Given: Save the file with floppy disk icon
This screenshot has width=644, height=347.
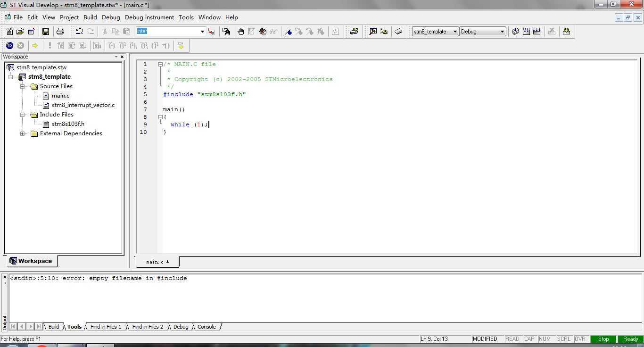Looking at the screenshot, I should coord(46,32).
